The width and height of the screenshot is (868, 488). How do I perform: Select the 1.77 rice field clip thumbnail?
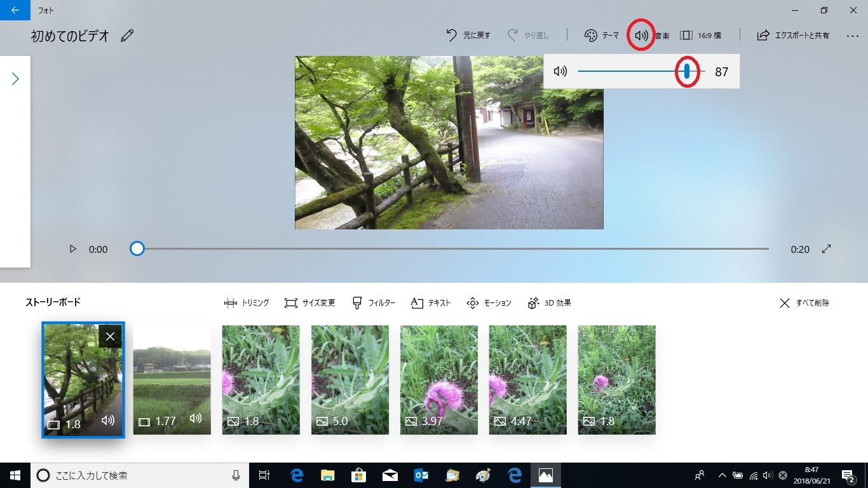pyautogui.click(x=172, y=380)
